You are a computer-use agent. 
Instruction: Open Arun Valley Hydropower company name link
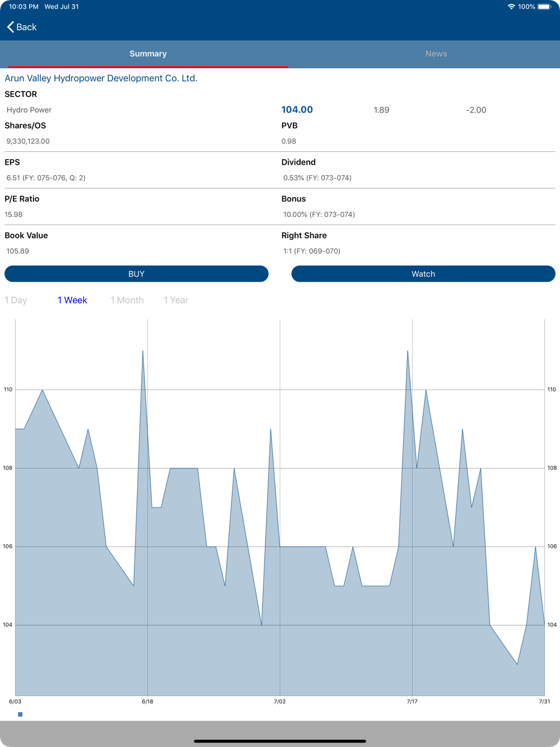[x=101, y=78]
